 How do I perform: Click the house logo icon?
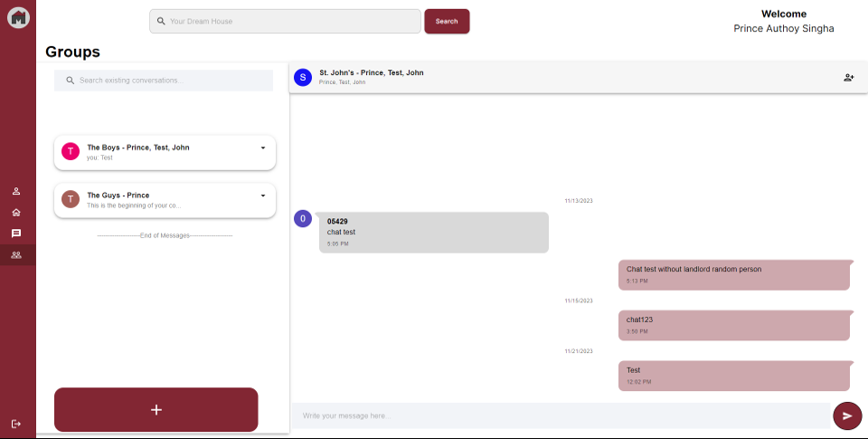click(x=18, y=18)
